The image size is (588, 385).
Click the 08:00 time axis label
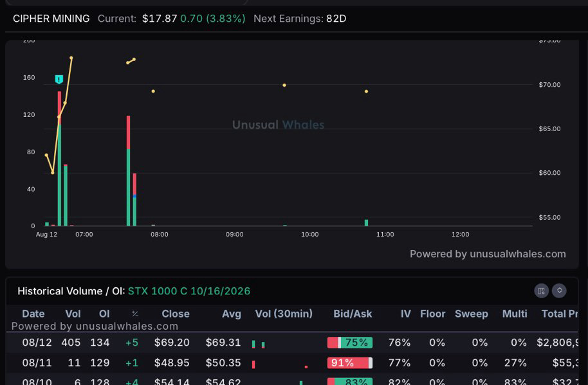point(160,234)
